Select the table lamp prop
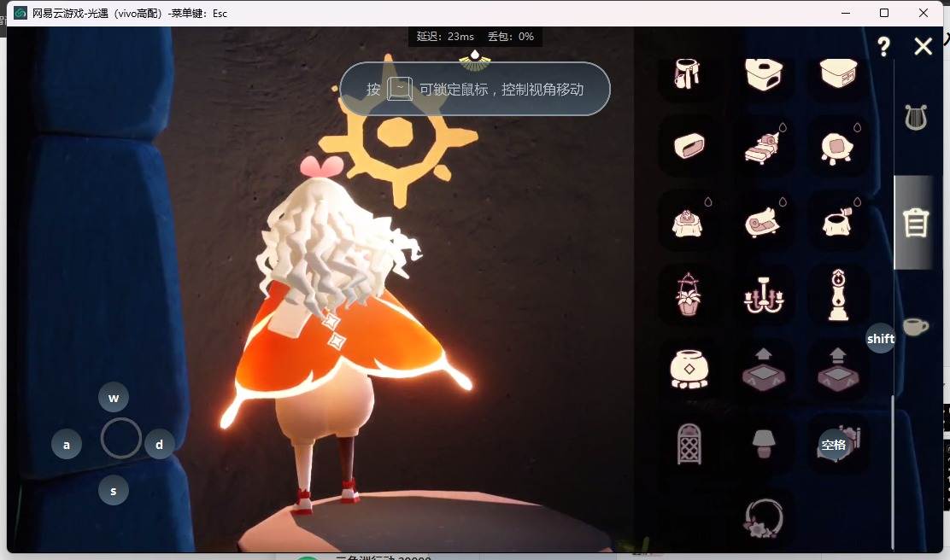950x560 pixels. point(764,444)
